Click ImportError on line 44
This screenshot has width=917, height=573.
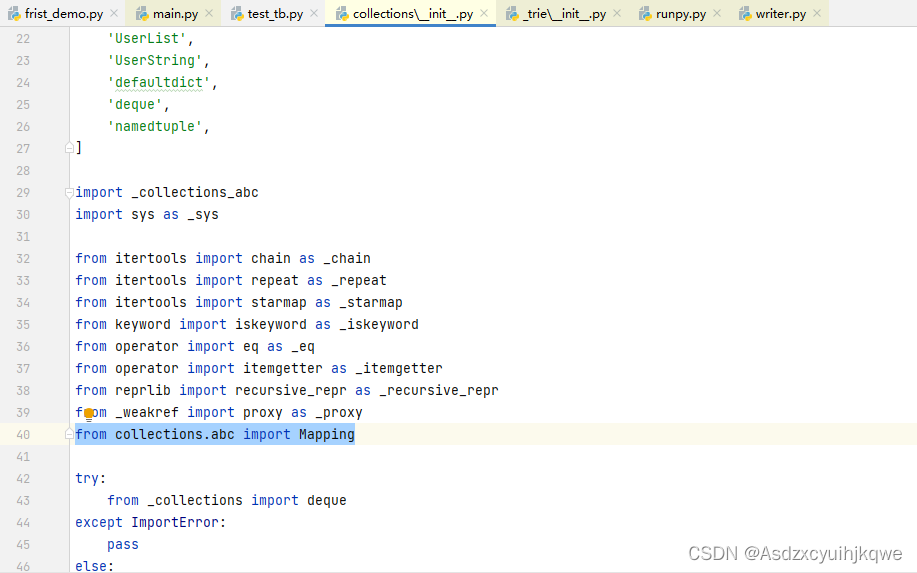(x=175, y=523)
